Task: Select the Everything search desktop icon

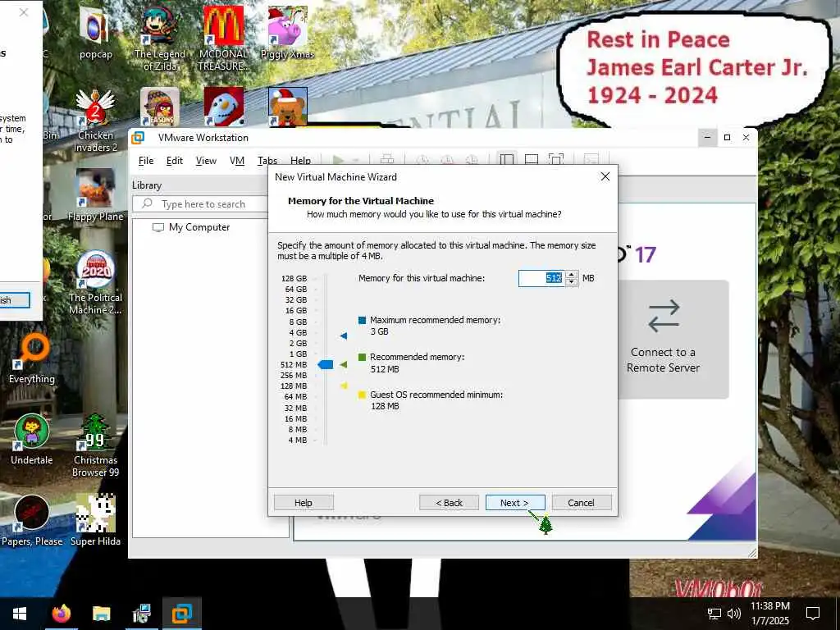Action: click(32, 358)
